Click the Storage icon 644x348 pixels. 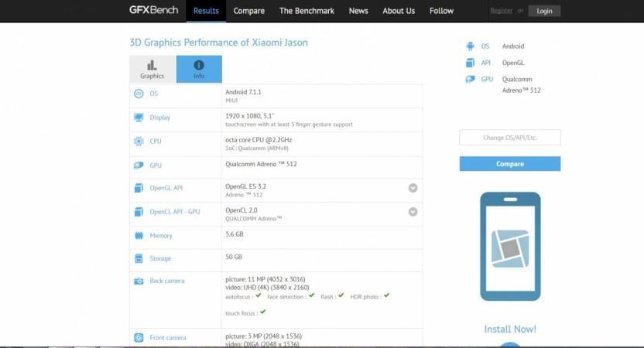click(139, 258)
